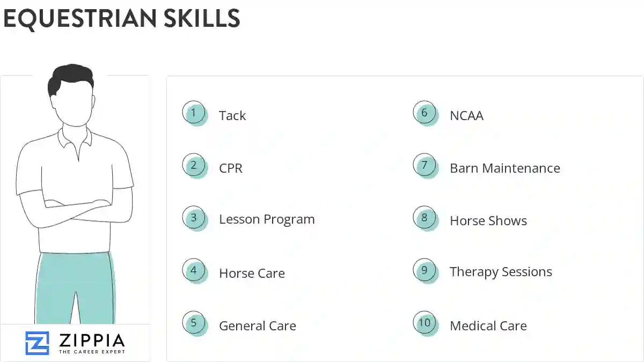Click the Equestrian Skills heading

point(122,18)
